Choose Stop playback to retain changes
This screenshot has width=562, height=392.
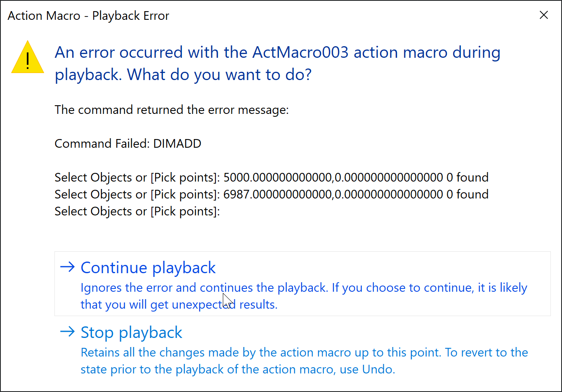[x=131, y=332]
